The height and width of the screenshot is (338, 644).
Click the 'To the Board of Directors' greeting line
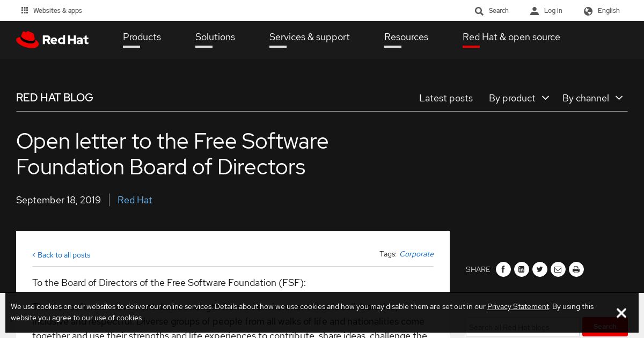click(x=169, y=283)
